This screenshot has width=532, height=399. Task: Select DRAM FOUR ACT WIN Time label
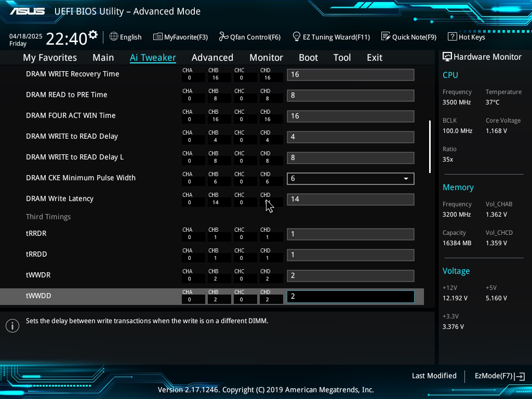click(71, 115)
